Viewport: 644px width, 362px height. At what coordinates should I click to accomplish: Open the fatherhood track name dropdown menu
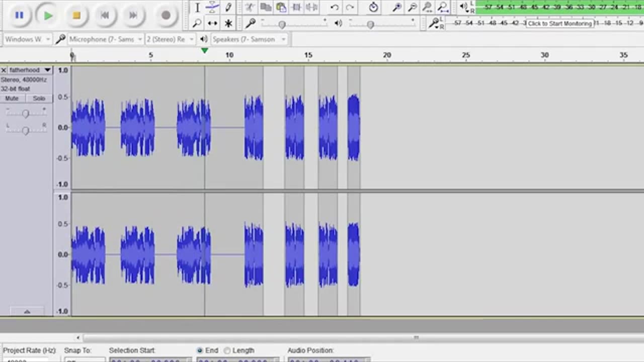[30, 70]
